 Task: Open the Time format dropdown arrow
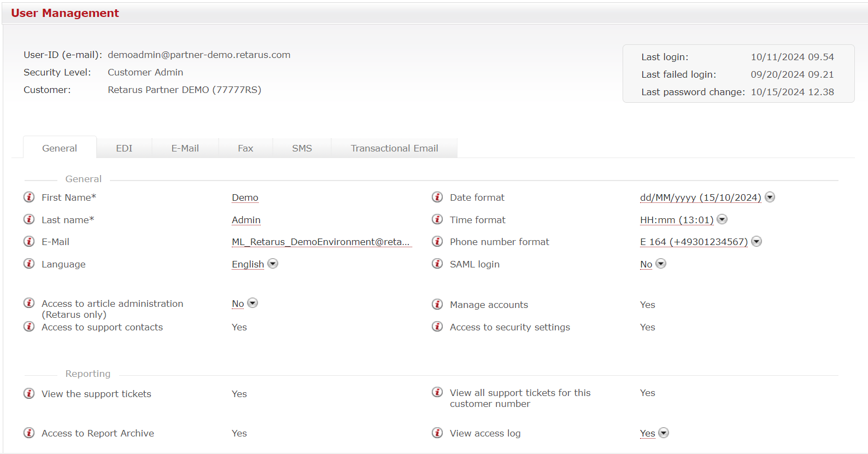tap(722, 219)
